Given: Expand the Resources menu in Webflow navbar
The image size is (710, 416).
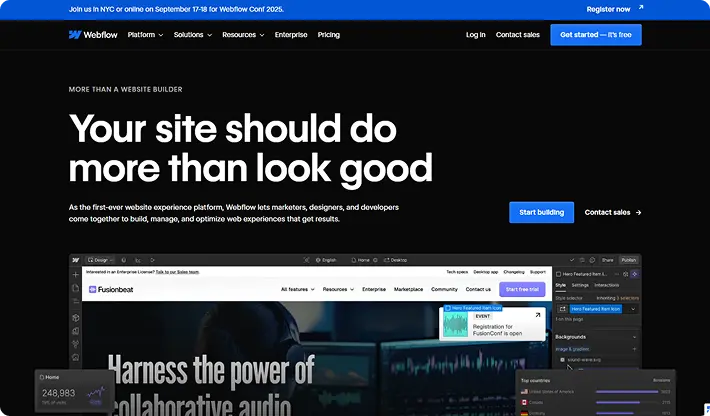Looking at the screenshot, I should pyautogui.click(x=243, y=35).
